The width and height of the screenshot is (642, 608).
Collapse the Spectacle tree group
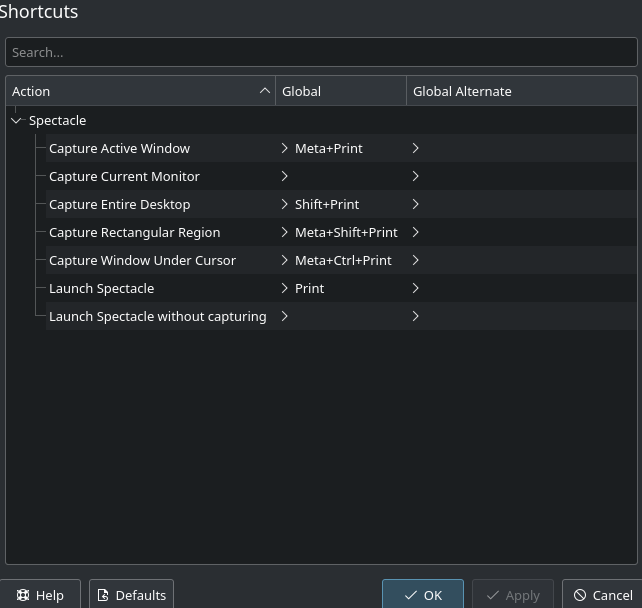click(x=16, y=121)
